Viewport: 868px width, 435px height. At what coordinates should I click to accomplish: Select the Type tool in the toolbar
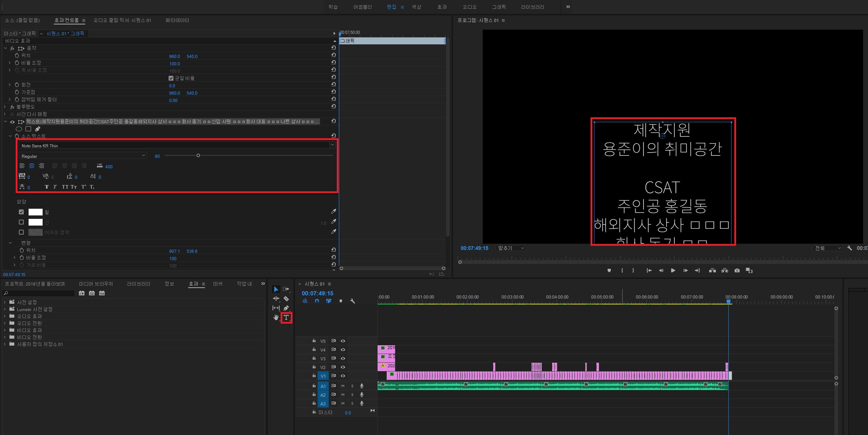coord(286,318)
